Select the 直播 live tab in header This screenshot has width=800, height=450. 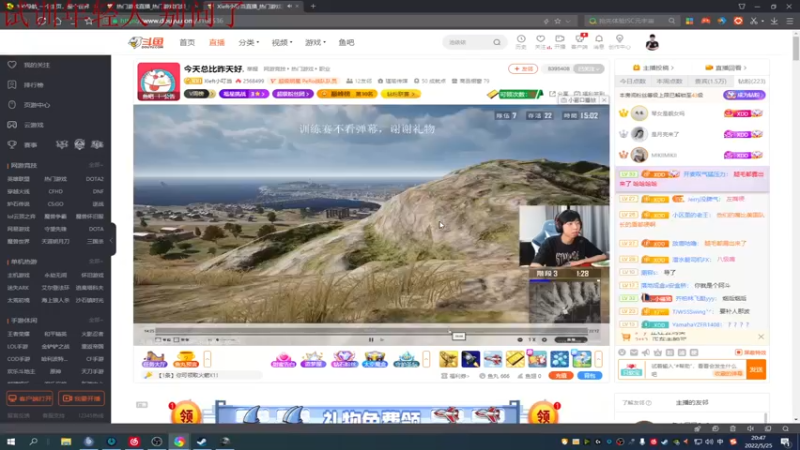tap(217, 43)
